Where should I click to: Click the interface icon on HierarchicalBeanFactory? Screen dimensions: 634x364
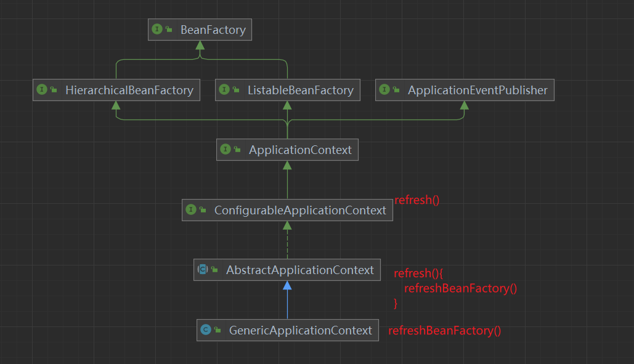[x=42, y=89]
